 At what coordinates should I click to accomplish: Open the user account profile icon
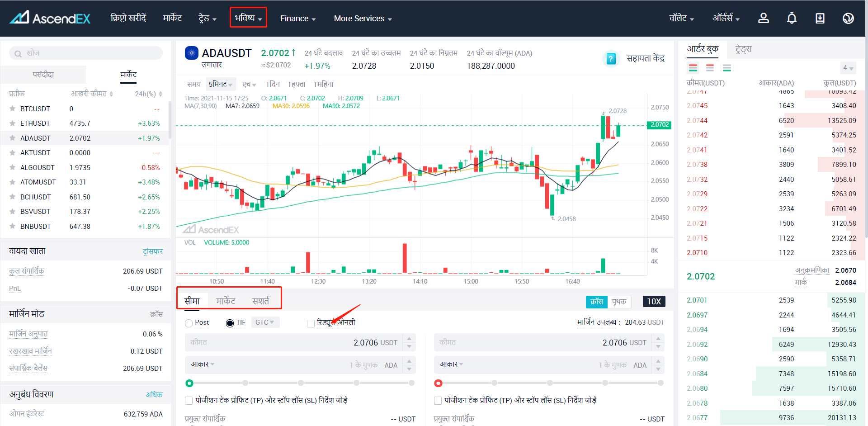[764, 18]
